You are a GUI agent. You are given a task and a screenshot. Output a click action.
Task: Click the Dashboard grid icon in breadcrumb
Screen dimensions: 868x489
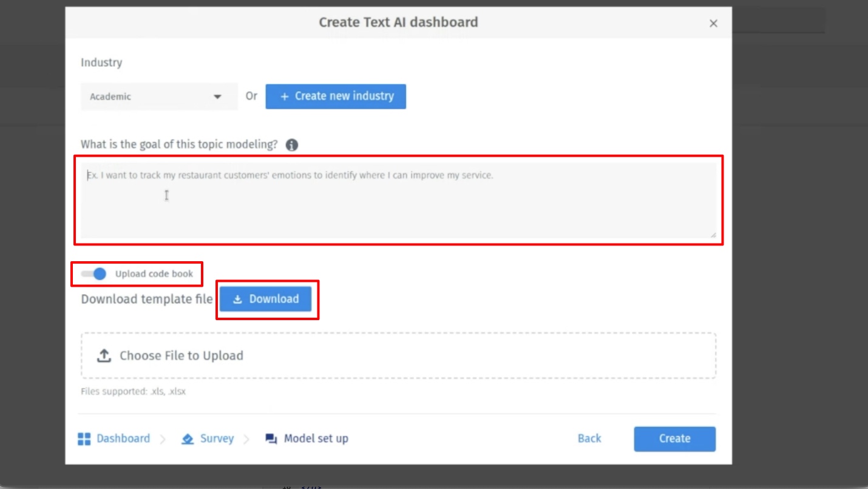coord(84,439)
